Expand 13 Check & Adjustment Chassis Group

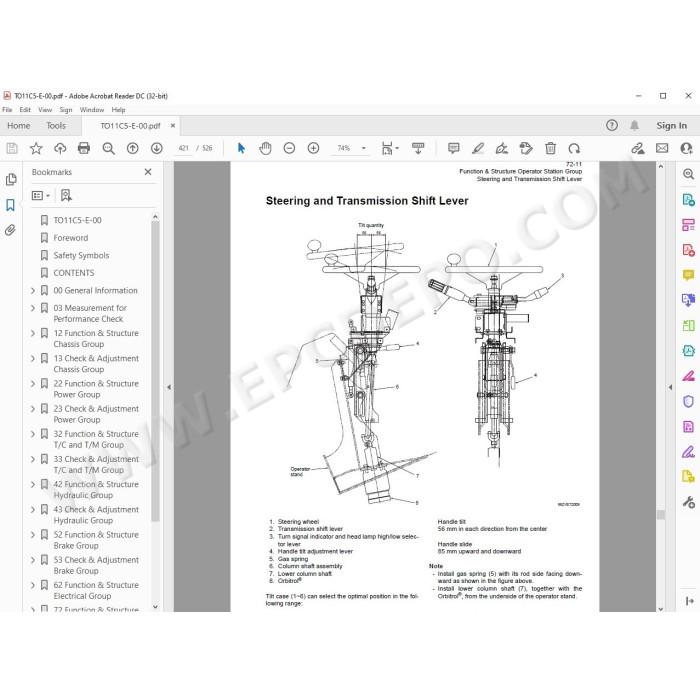click(33, 358)
